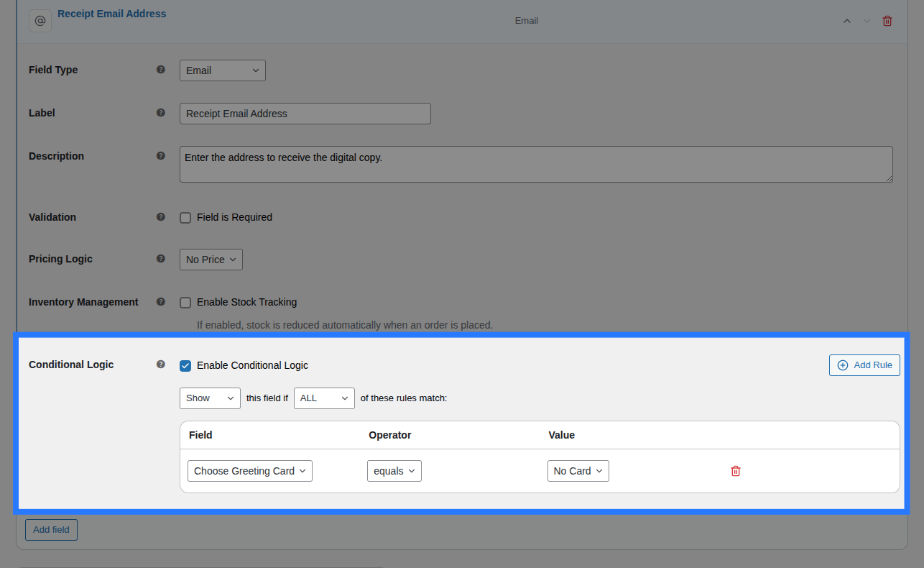Enable Stock Tracking checkbox
The image size is (924, 568).
(185, 303)
